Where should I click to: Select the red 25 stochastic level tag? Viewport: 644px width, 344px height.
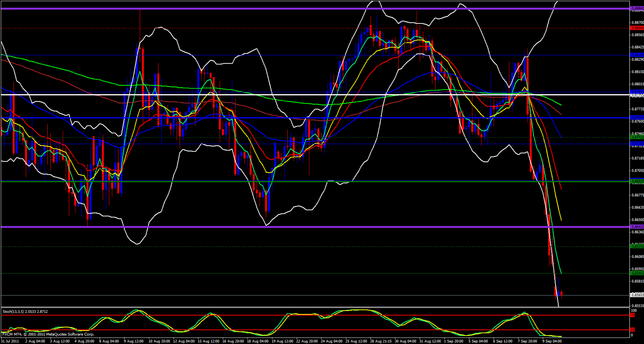tap(632, 330)
